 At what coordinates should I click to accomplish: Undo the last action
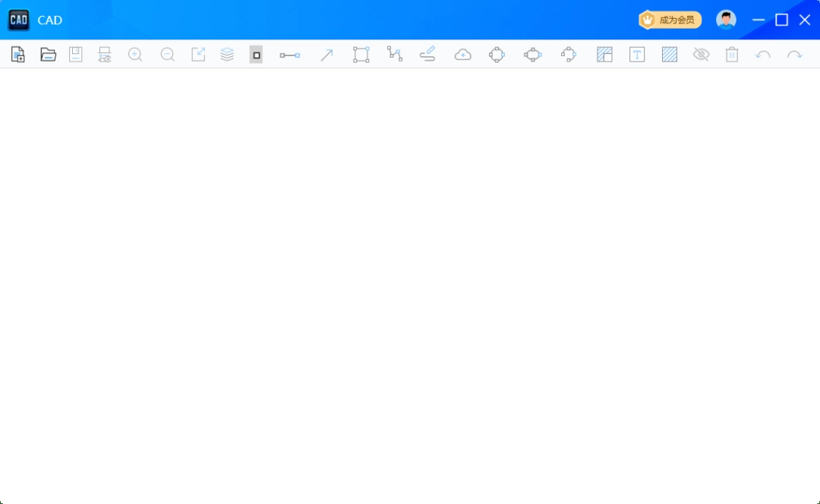[763, 54]
